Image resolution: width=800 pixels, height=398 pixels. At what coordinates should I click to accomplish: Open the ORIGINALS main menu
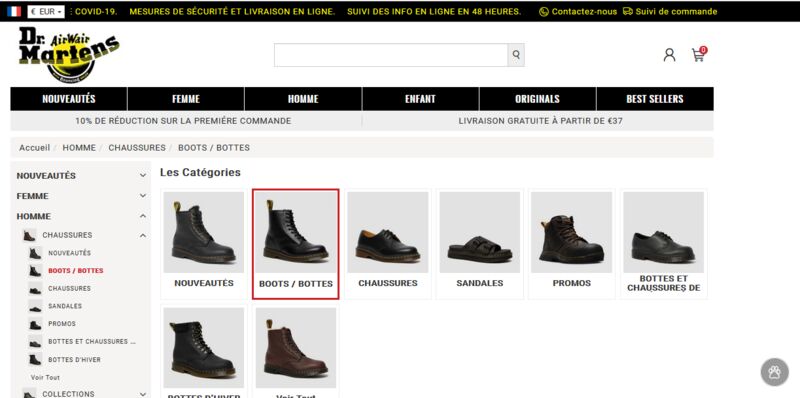(537, 99)
